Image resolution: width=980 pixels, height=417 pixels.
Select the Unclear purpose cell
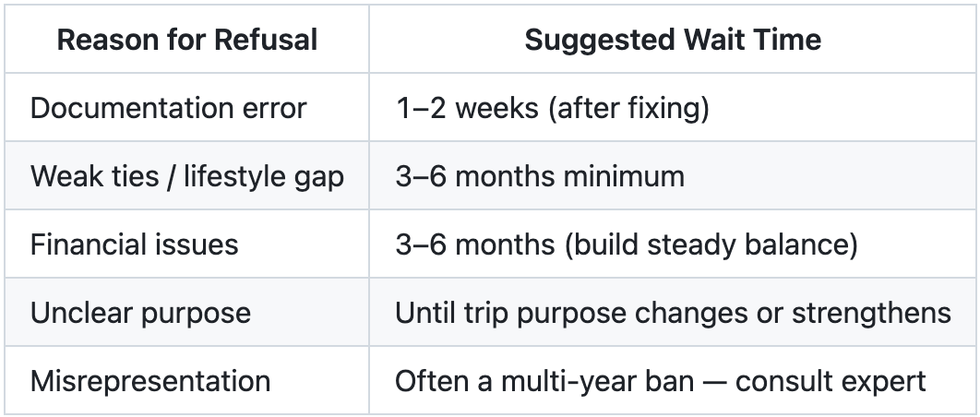tap(187, 312)
